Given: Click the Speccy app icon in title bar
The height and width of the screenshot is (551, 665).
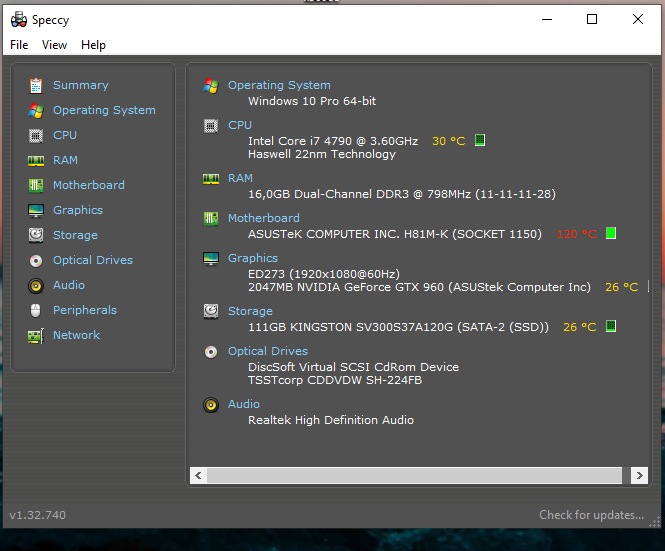Looking at the screenshot, I should [x=19, y=20].
